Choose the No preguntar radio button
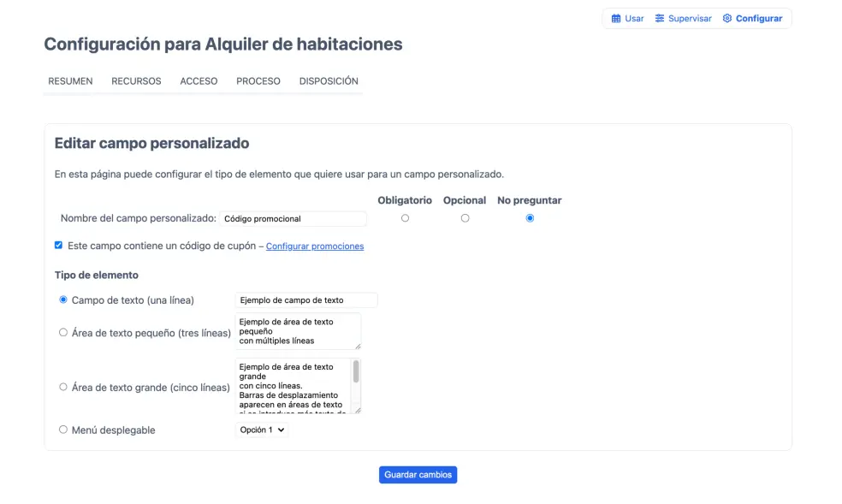 530,218
